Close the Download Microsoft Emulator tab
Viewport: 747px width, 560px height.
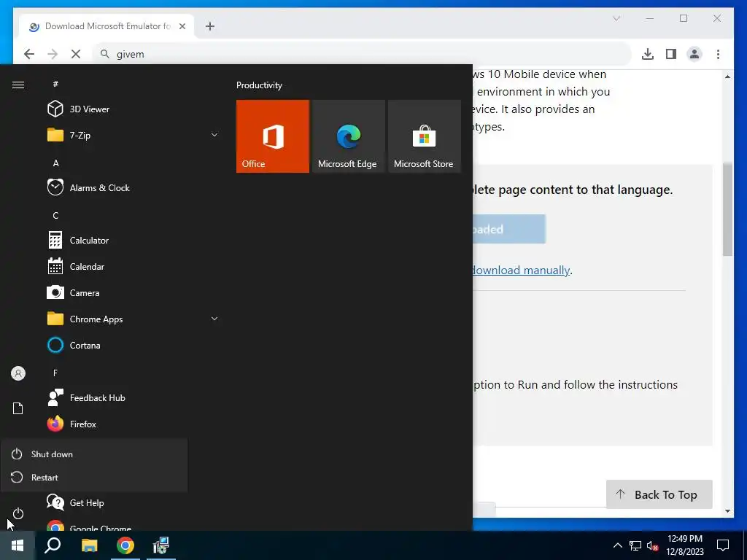coord(182,26)
